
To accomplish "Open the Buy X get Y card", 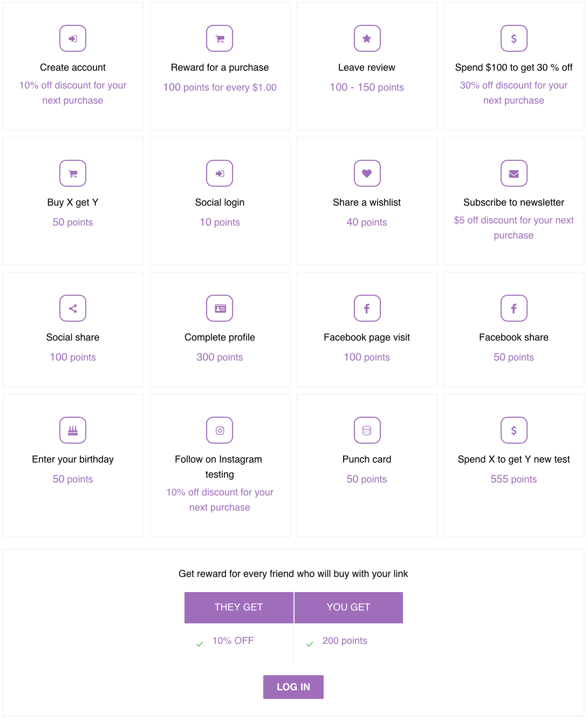I will (73, 201).
